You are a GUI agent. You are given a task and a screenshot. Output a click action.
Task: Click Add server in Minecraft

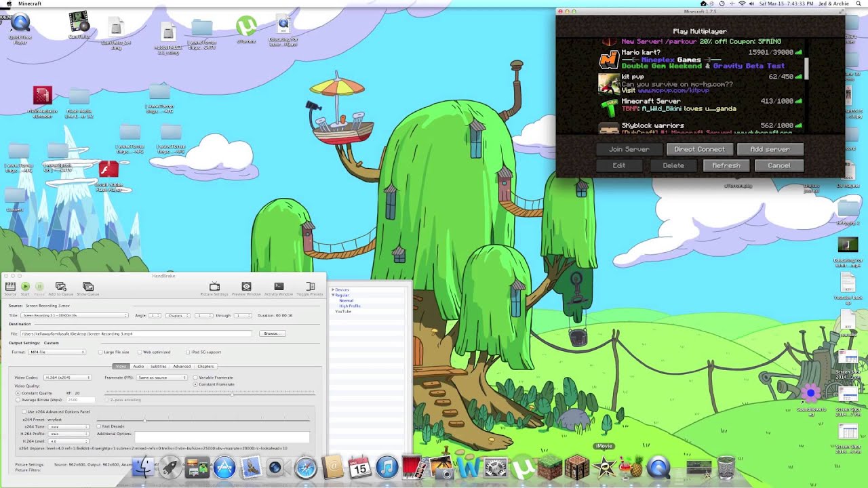(770, 149)
